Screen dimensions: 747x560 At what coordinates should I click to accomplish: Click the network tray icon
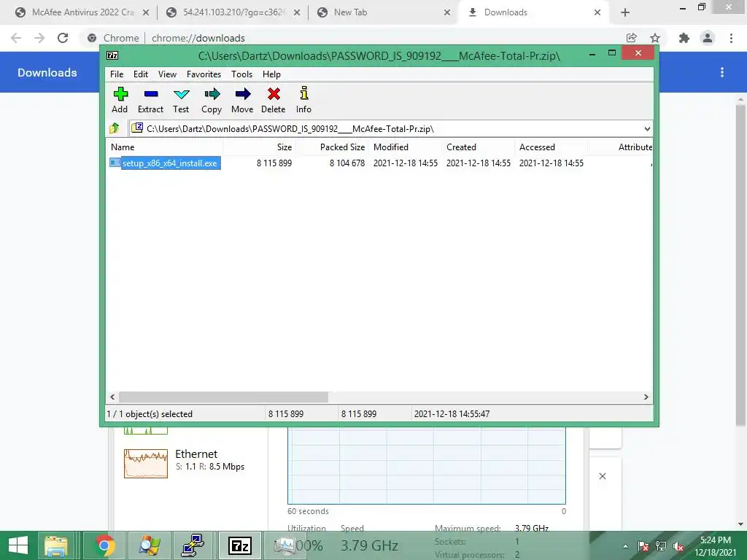pyautogui.click(x=661, y=546)
